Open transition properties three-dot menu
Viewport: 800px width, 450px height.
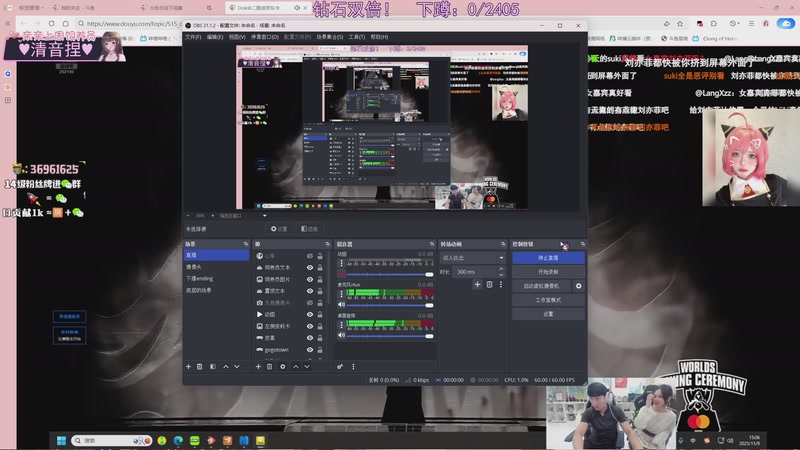(501, 284)
